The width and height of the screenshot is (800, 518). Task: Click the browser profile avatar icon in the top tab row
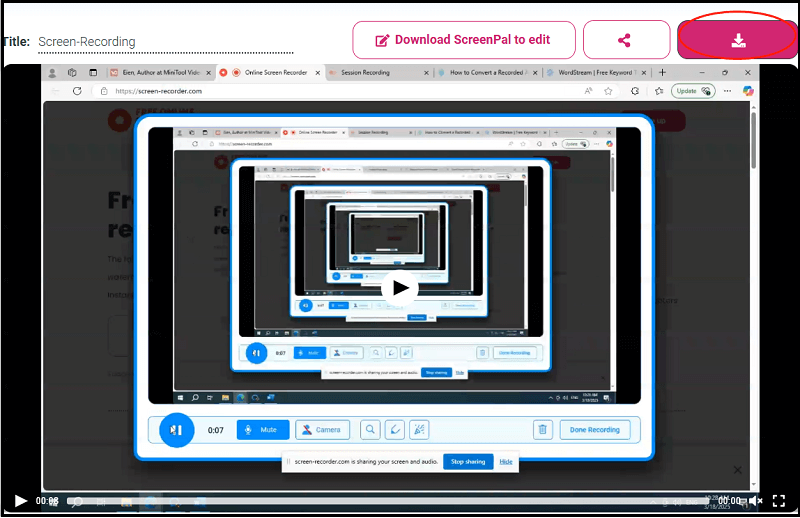(52, 73)
